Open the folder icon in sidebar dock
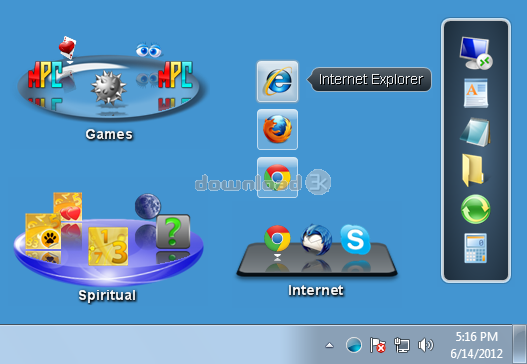This screenshot has width=527, height=364. tap(473, 170)
